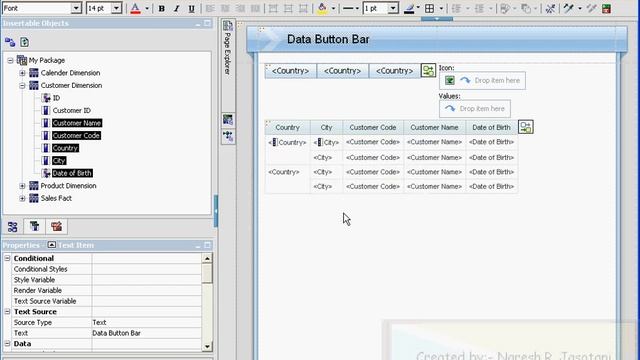Expand the toolbar with the blue handle arrow
The width and height of the screenshot is (640, 360).
[437, 19]
